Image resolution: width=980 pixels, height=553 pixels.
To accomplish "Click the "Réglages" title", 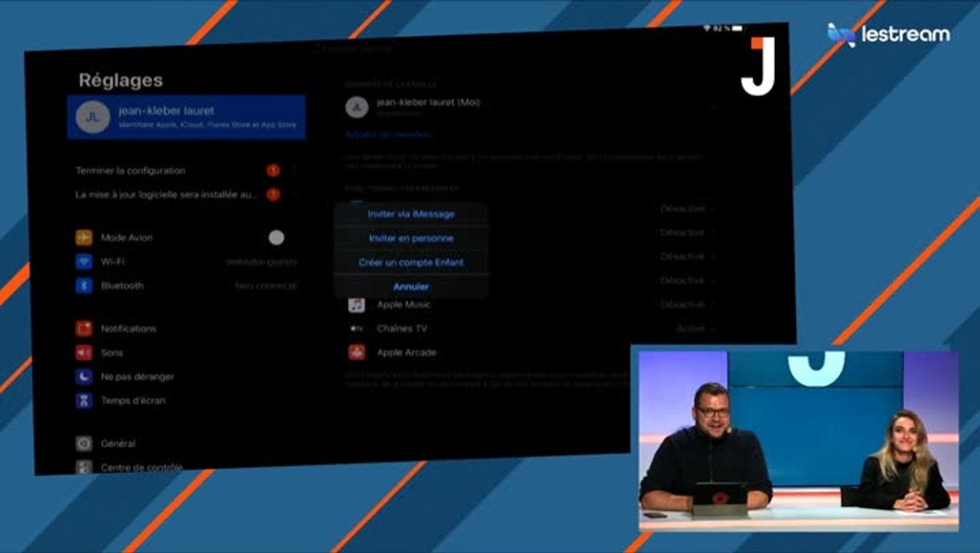I will pos(121,80).
